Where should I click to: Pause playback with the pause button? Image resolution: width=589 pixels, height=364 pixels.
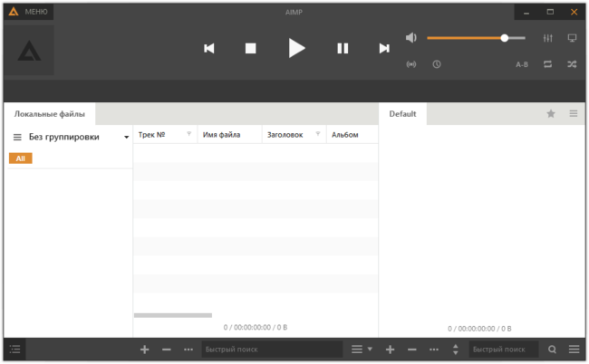pyautogui.click(x=343, y=48)
